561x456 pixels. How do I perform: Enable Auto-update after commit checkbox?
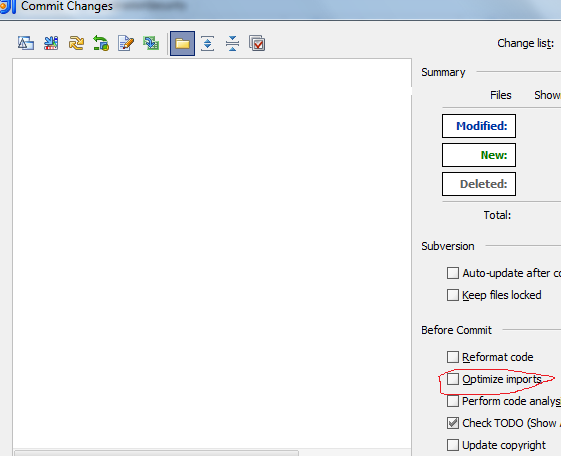[453, 273]
